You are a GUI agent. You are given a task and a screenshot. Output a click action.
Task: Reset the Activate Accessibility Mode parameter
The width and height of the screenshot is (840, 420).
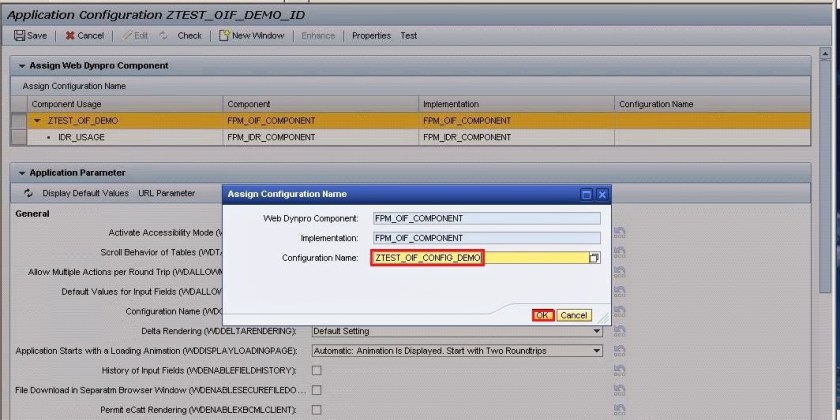pyautogui.click(x=620, y=232)
